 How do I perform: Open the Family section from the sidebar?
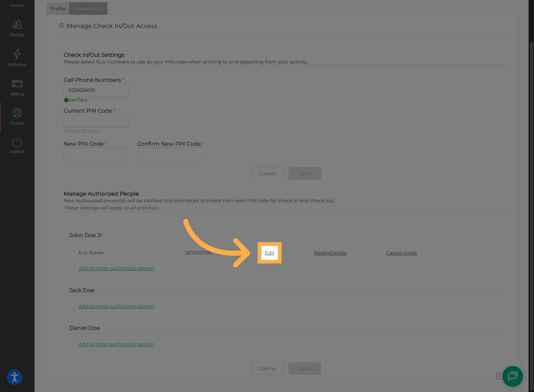(x=17, y=28)
